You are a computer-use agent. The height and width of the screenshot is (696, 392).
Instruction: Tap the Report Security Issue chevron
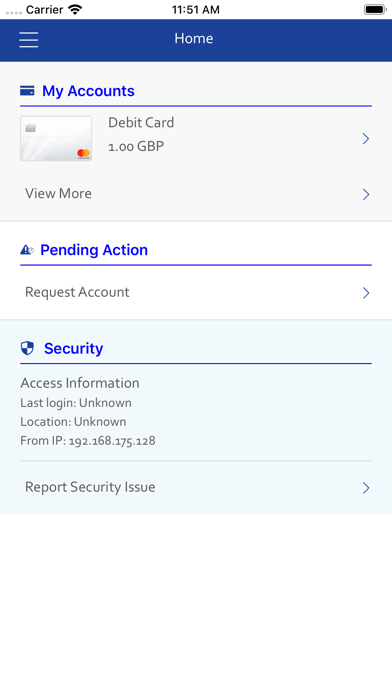366,488
